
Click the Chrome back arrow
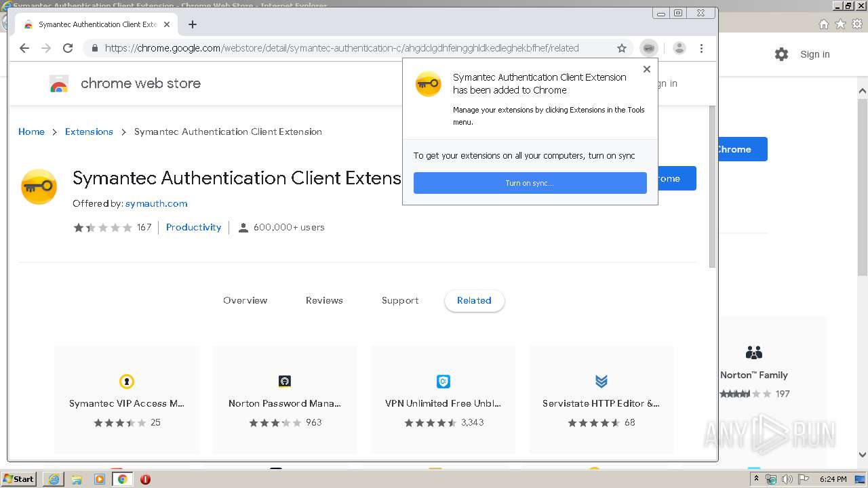[24, 48]
